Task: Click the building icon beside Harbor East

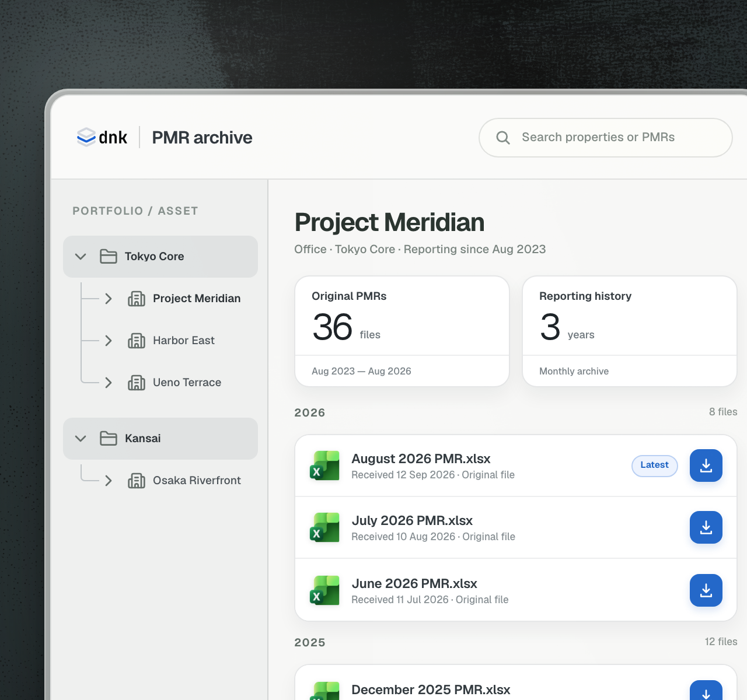Action: (x=137, y=341)
